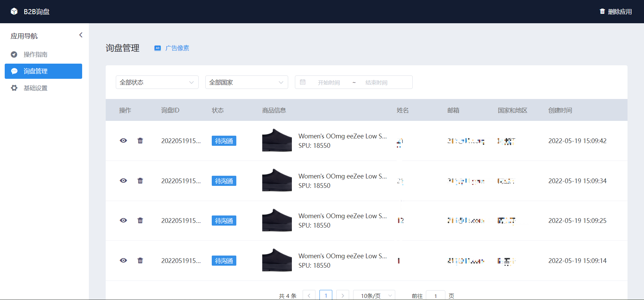Collapse the 应用导航 sidebar with the chevron
Viewport: 644px width, 300px height.
81,35
